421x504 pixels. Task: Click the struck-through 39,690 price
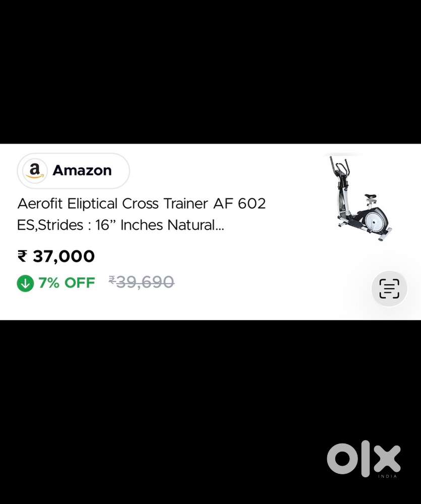[142, 282]
